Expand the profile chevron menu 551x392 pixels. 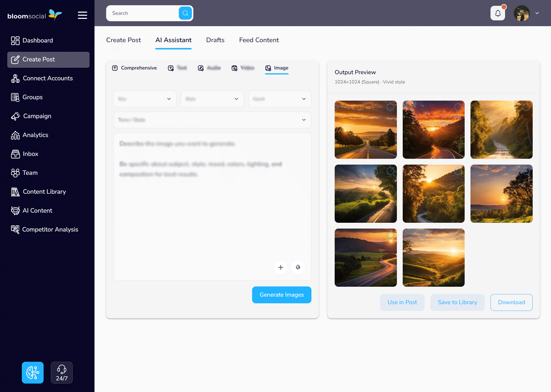click(x=537, y=13)
